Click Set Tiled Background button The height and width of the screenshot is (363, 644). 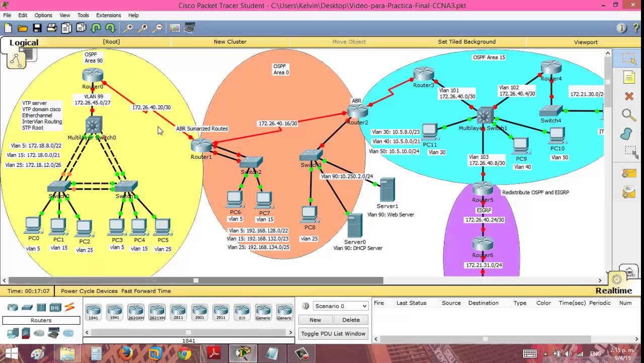467,42
